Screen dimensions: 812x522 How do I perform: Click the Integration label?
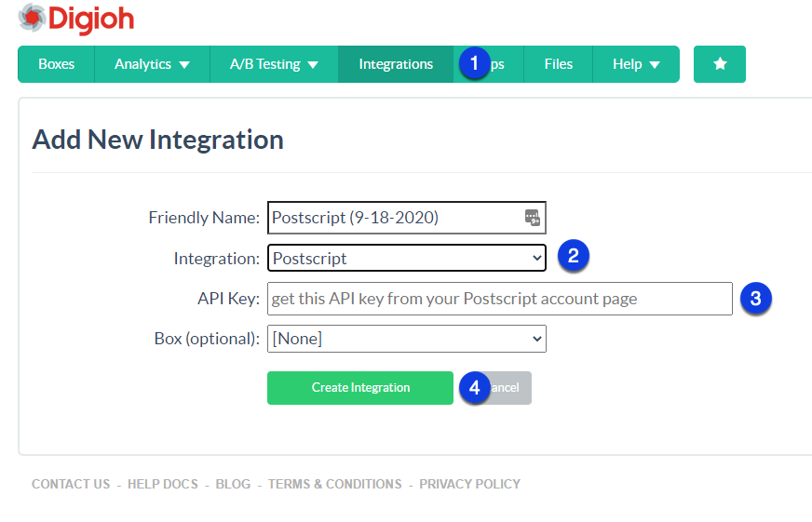pyautogui.click(x=216, y=258)
